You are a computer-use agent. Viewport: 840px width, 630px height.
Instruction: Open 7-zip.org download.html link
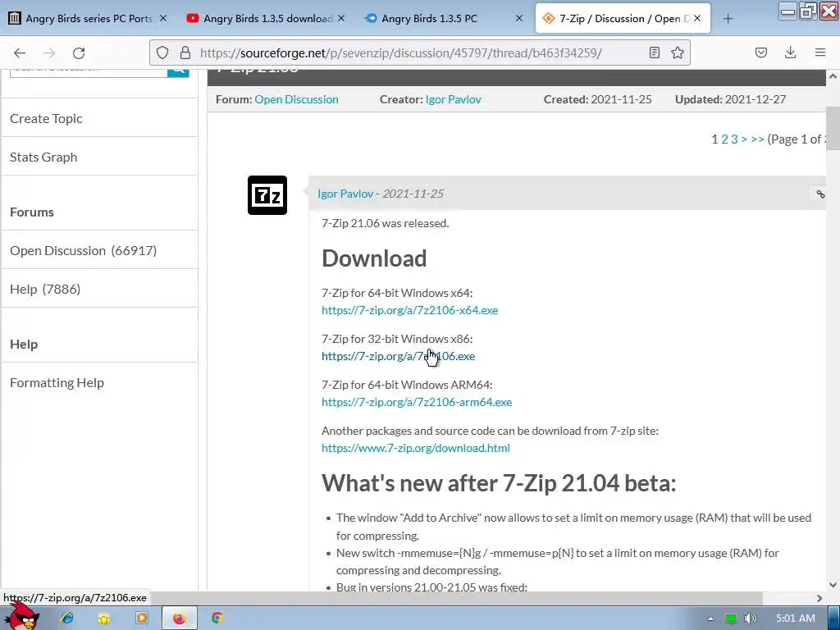coord(416,449)
